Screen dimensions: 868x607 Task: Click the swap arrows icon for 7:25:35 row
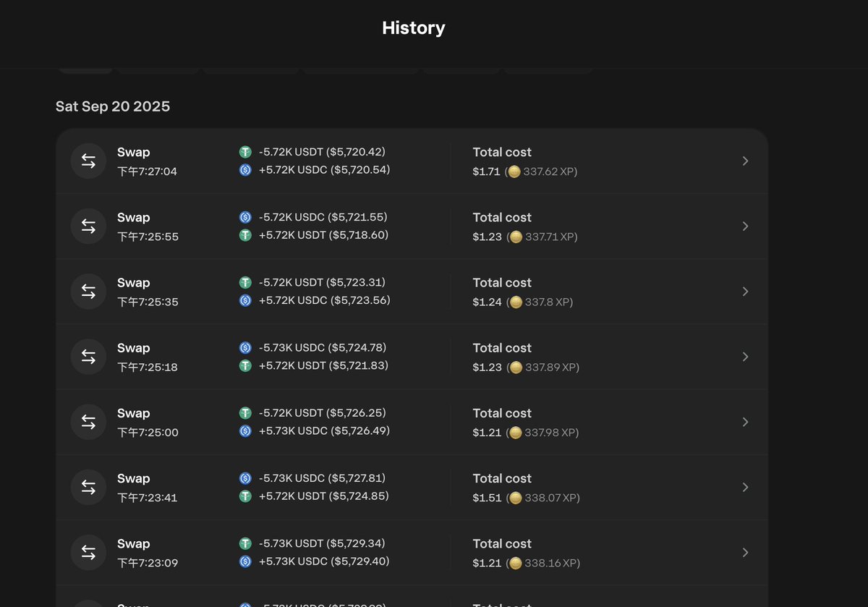click(88, 292)
